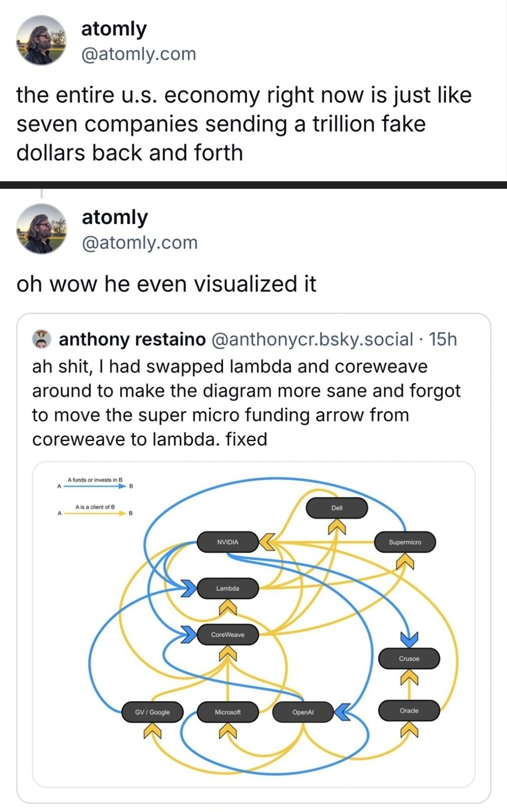507x812 pixels.
Task: Select the Oracle node in the diagram
Action: point(409,711)
